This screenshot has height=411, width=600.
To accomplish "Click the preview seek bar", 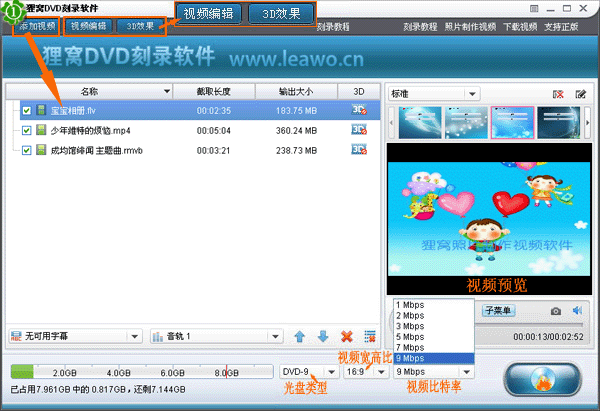I will pyautogui.click(x=528, y=325).
